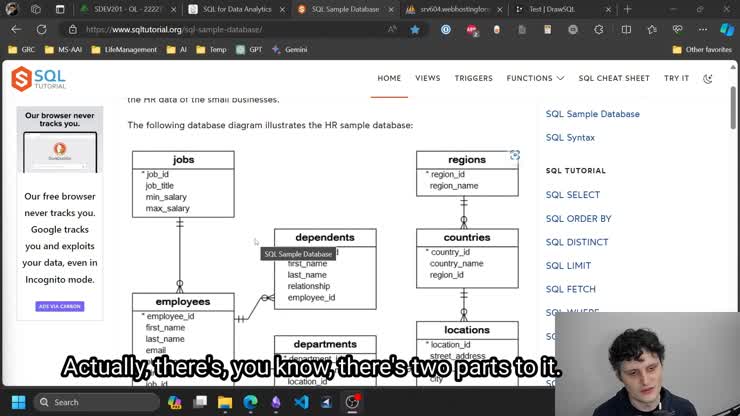Open the tab actions workspace icon
This screenshot has width=740, height=416.
pyautogui.click(x=36, y=9)
